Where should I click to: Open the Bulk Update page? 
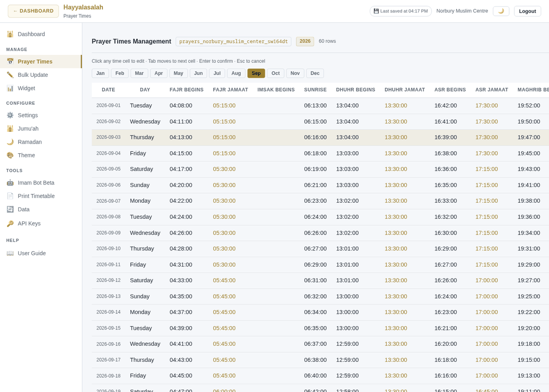tap(41, 75)
